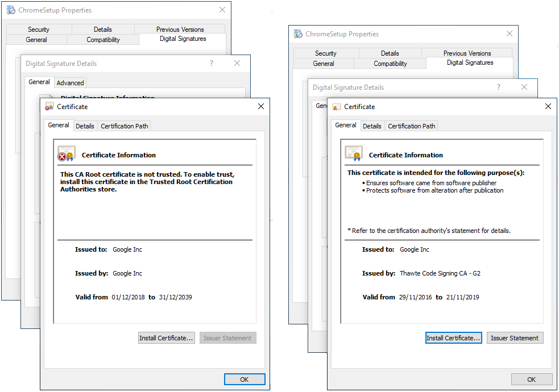Click the right ChromeSetup Properties title icon

pos(298,34)
